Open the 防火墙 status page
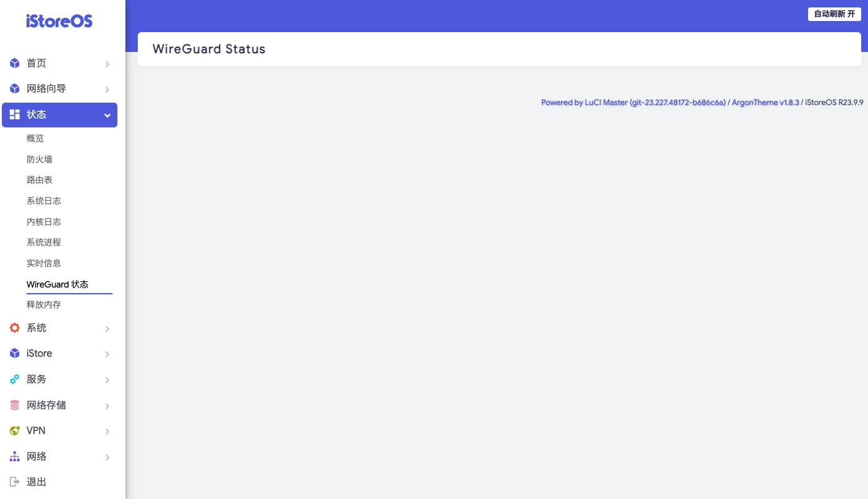 (x=40, y=160)
